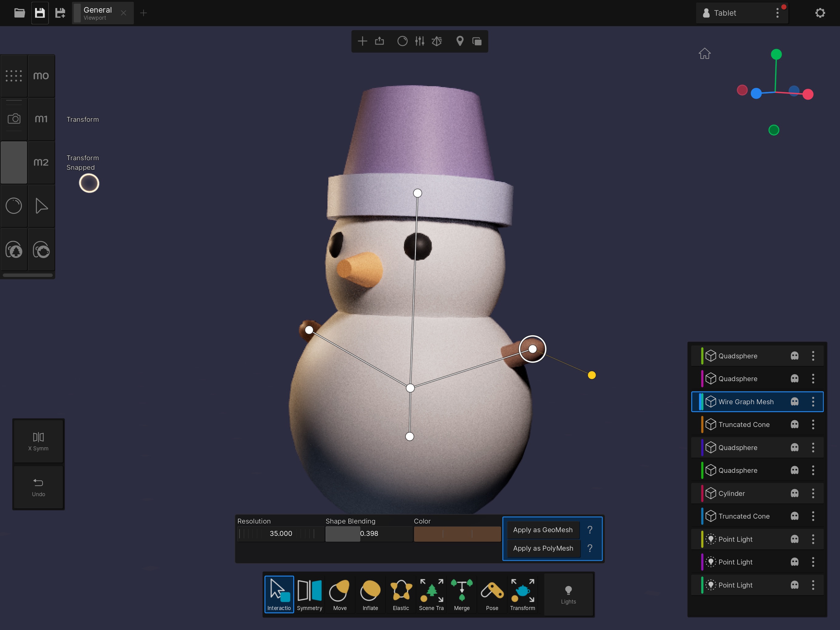Open options menu for Cylinder
The image size is (840, 630).
813,493
